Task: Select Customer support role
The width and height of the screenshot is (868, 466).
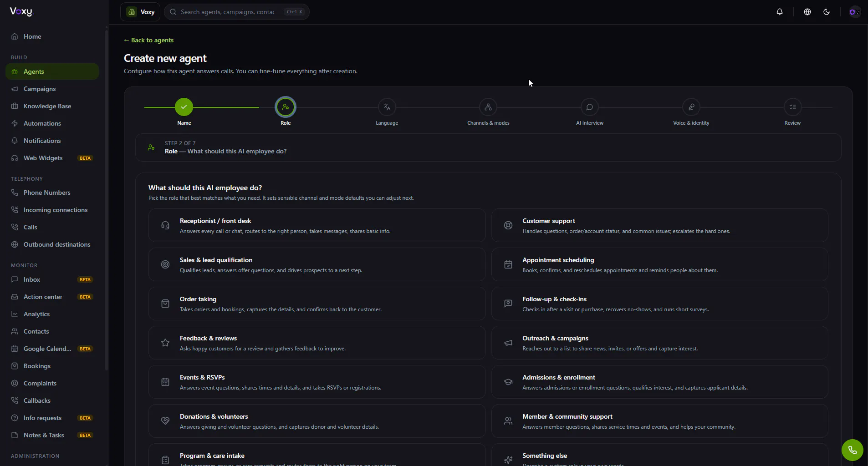Action: click(659, 225)
